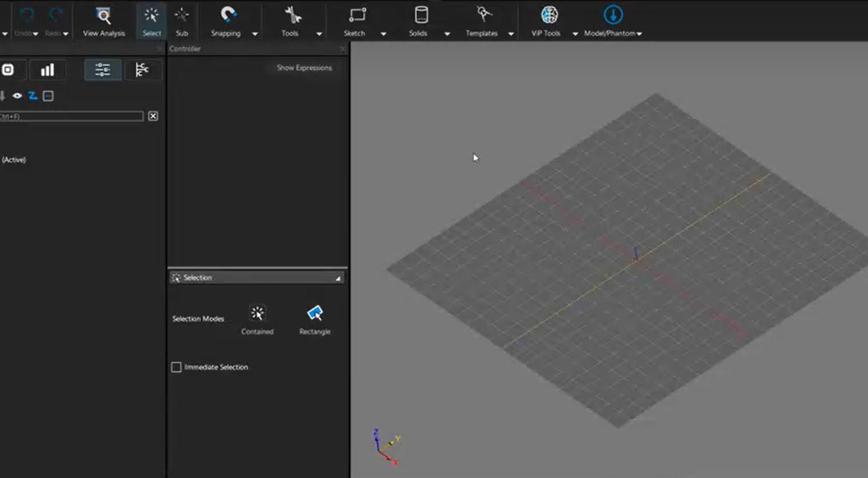Choose Rectangle selection mode

[x=315, y=318]
